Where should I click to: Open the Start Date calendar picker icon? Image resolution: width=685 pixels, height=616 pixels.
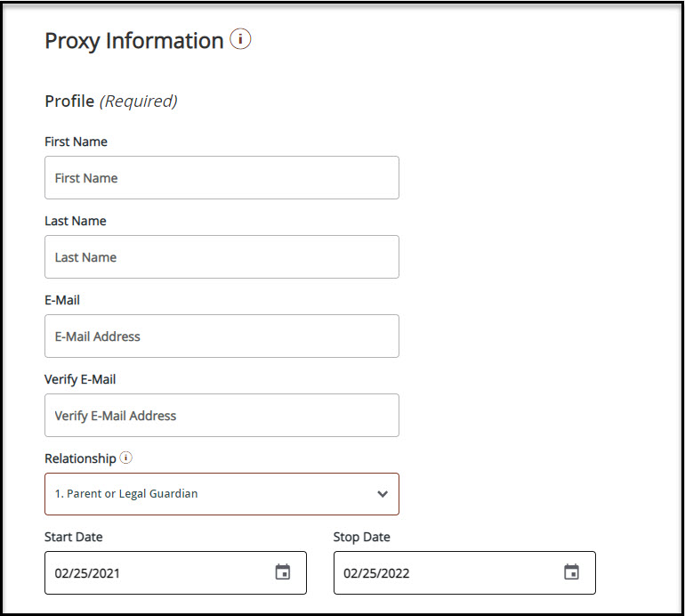[x=282, y=572]
